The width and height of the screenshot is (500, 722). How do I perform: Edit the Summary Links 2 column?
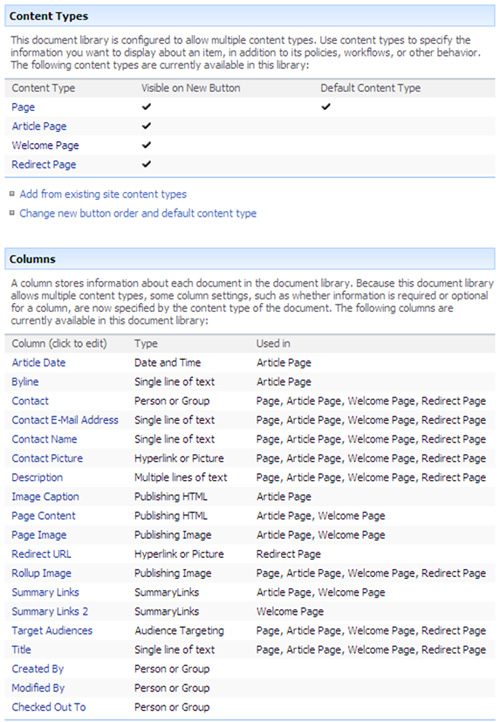(x=50, y=611)
